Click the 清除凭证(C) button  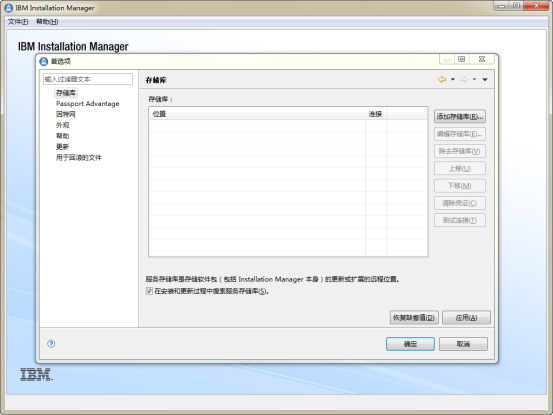[x=460, y=203]
